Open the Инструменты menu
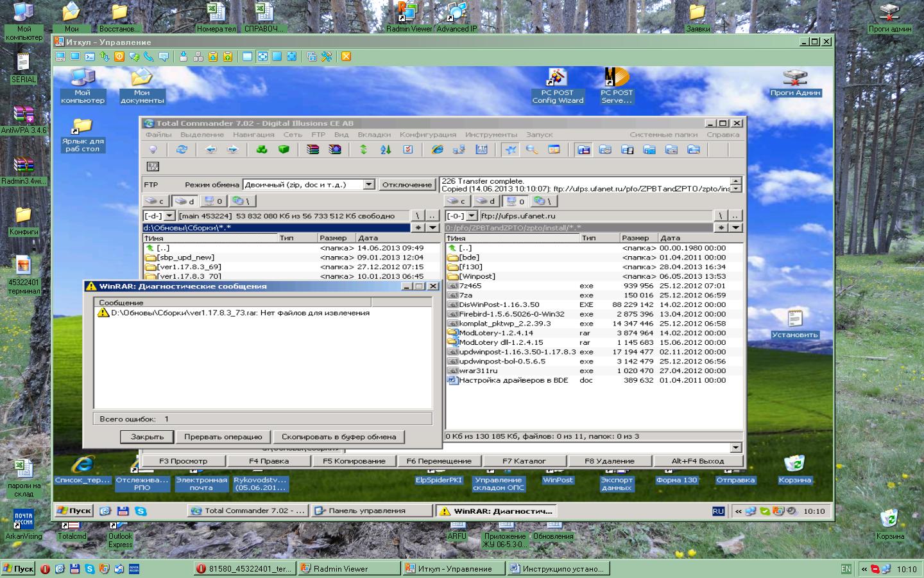 point(491,135)
